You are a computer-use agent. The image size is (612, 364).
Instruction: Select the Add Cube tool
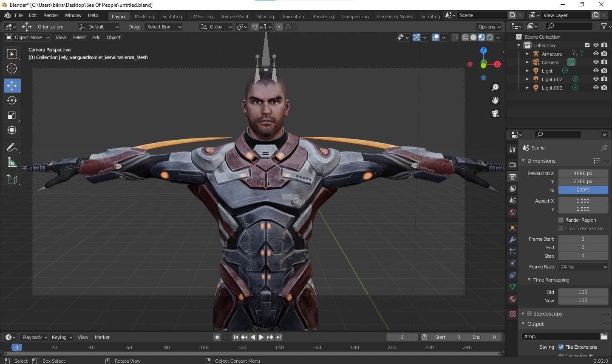pos(12,179)
